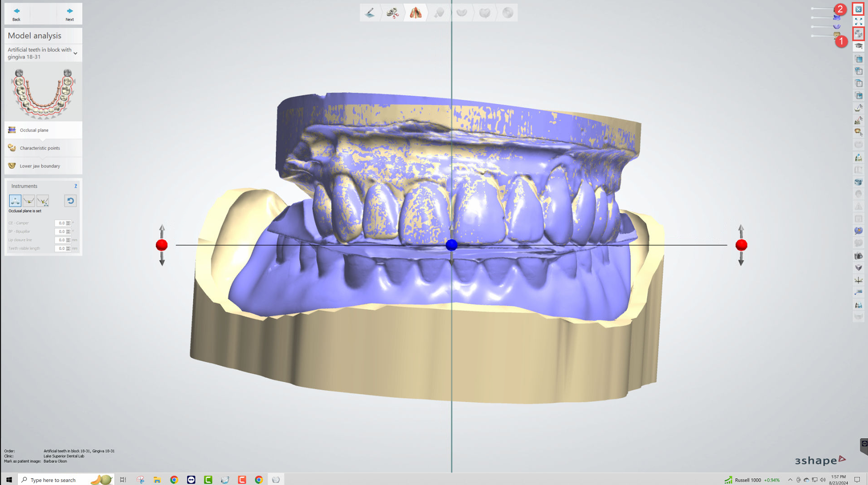868x485 pixels.
Task: Click the Next button
Action: 70,14
